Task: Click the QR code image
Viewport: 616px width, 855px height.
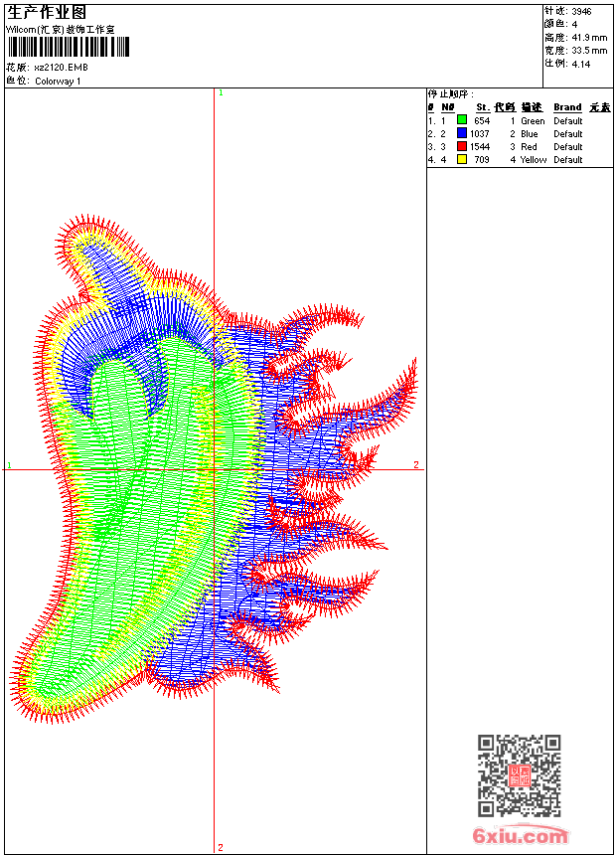Action: pyautogui.click(x=519, y=775)
